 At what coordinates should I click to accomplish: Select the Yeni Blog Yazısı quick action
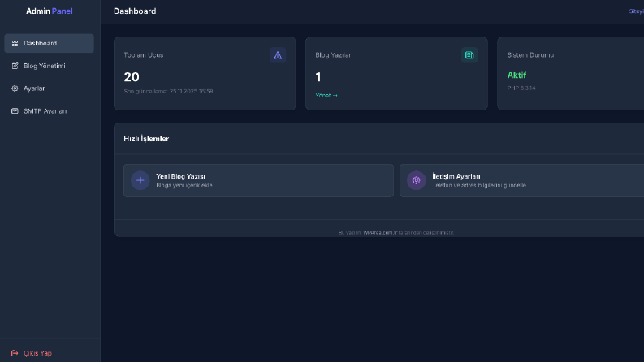[258, 180]
